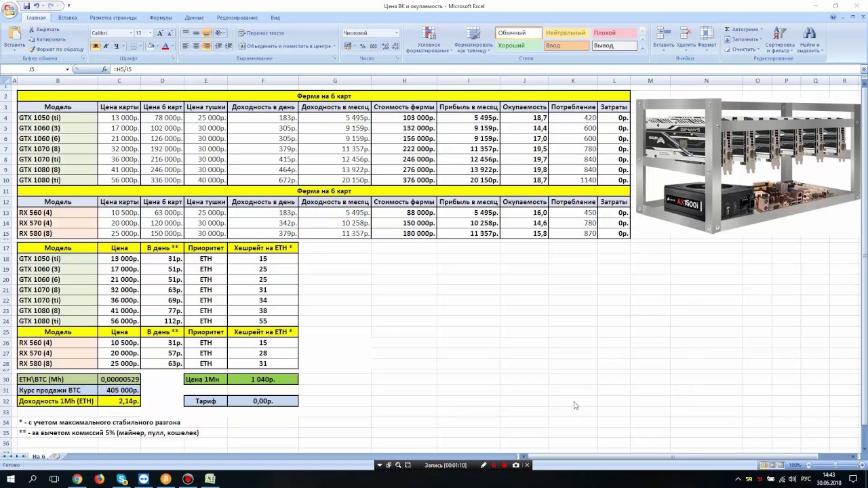Apply the Хороший cell style
The image size is (868, 488).
click(518, 45)
